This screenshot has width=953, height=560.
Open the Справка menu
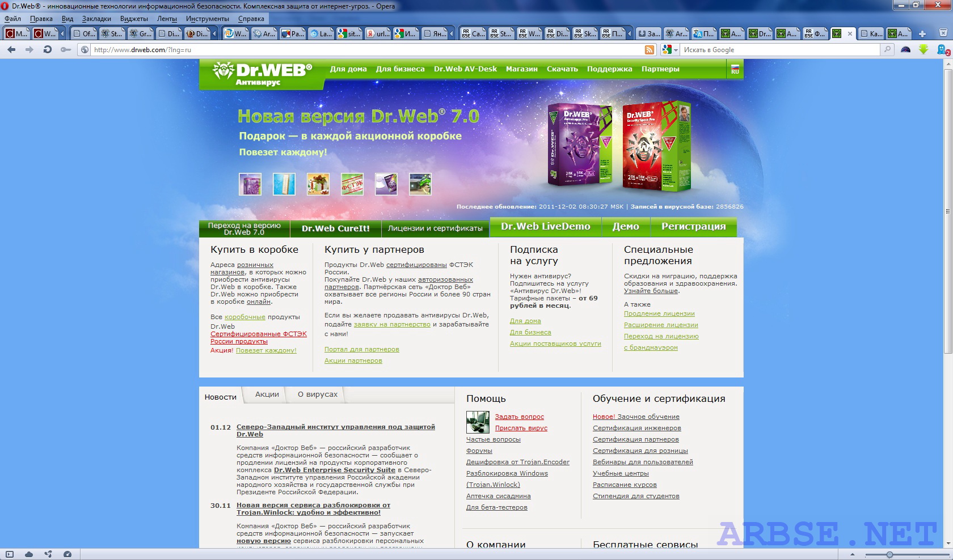pos(251,19)
